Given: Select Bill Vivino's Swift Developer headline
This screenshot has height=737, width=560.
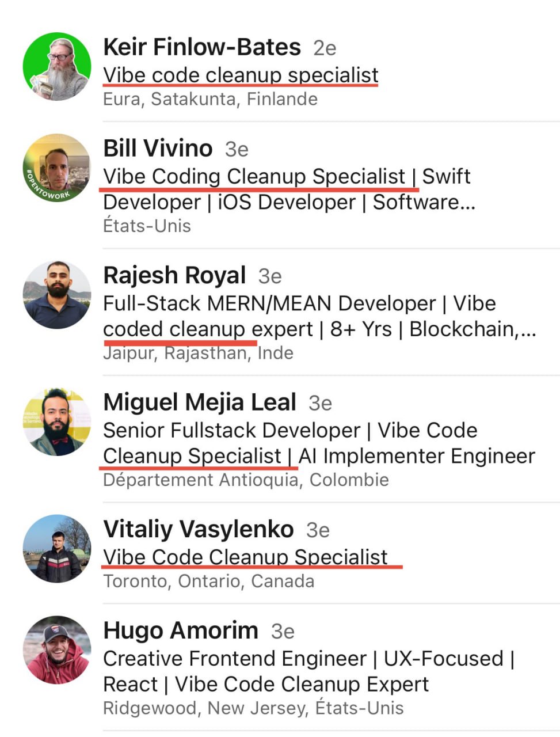Looking at the screenshot, I should (x=288, y=189).
